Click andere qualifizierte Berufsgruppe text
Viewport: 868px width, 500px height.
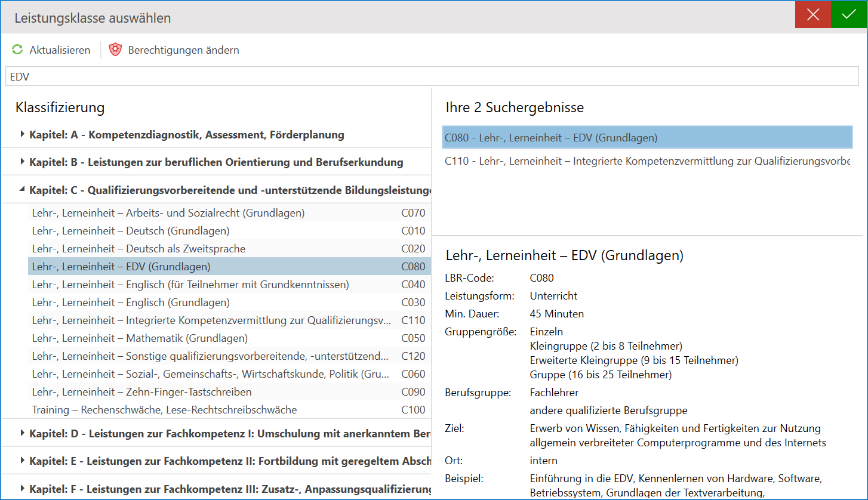click(608, 411)
